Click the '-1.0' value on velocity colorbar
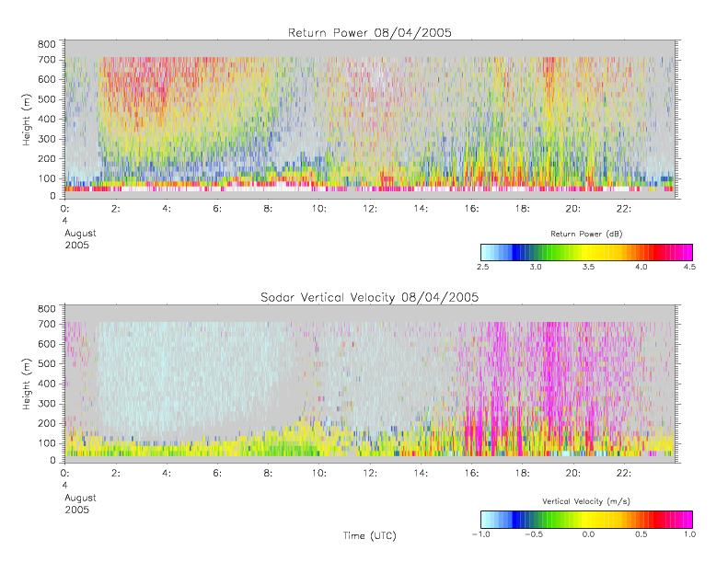728x562 pixels. tap(481, 534)
